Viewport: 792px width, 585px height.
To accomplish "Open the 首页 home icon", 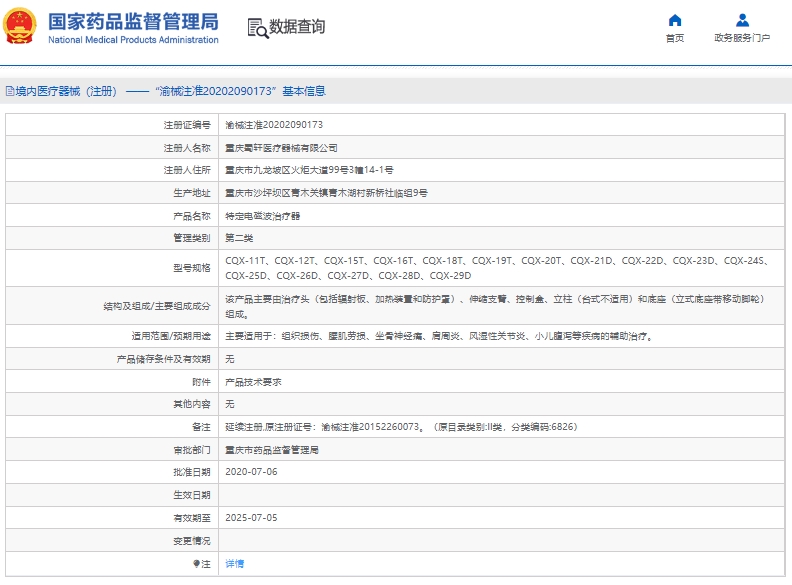I will pos(675,20).
